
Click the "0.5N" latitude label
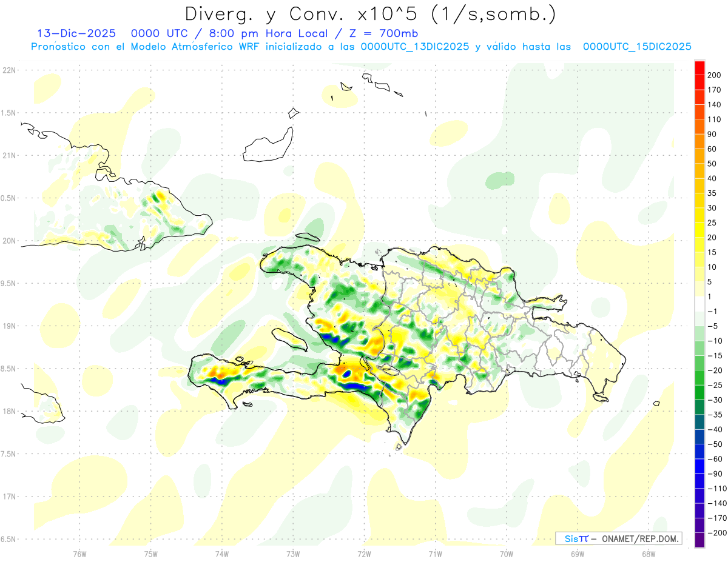coord(8,198)
